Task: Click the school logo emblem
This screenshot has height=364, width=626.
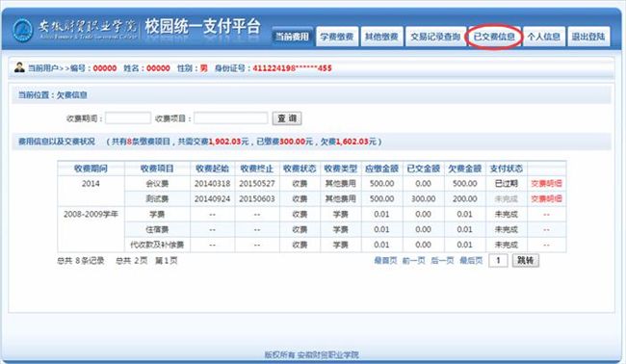Action: pos(22,31)
